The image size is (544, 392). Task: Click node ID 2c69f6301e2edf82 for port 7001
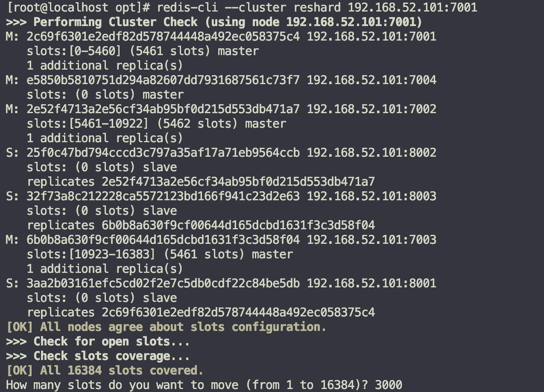coord(163,36)
